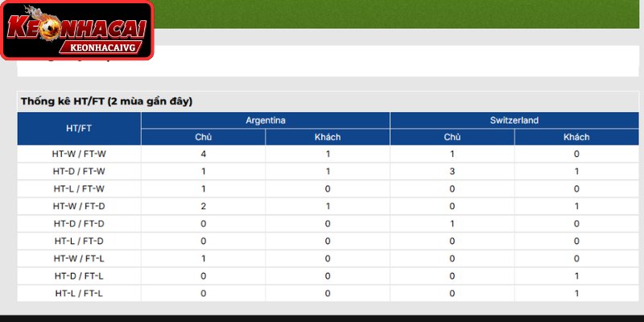Click the HT-W / FT-L row label
Screen dimensions: 644x322
click(79, 258)
